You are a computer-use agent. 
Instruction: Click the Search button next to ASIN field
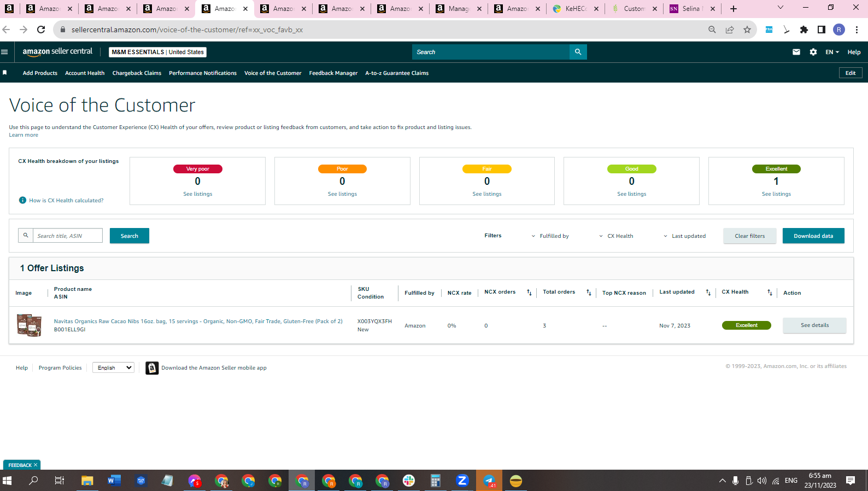pyautogui.click(x=130, y=236)
